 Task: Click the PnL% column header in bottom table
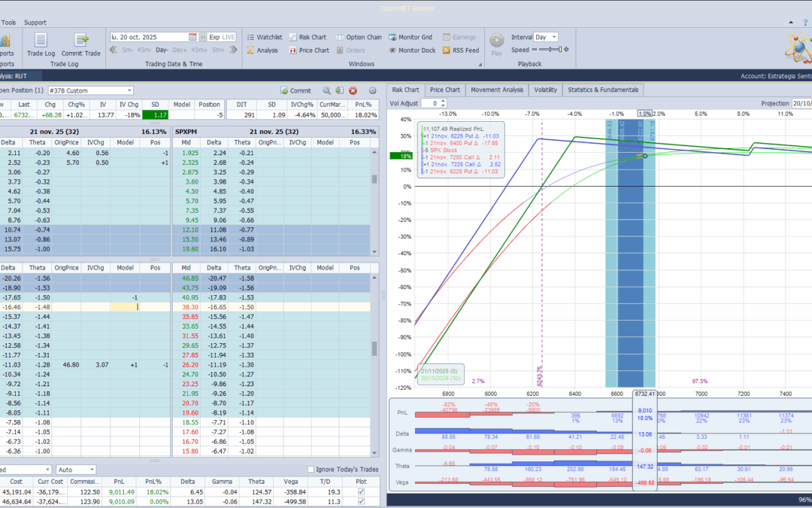click(153, 482)
